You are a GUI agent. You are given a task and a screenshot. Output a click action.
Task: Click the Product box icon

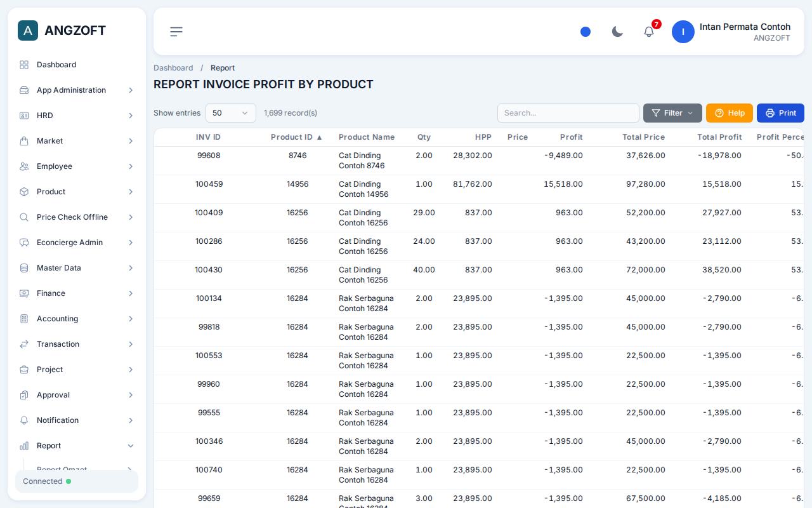click(x=24, y=192)
